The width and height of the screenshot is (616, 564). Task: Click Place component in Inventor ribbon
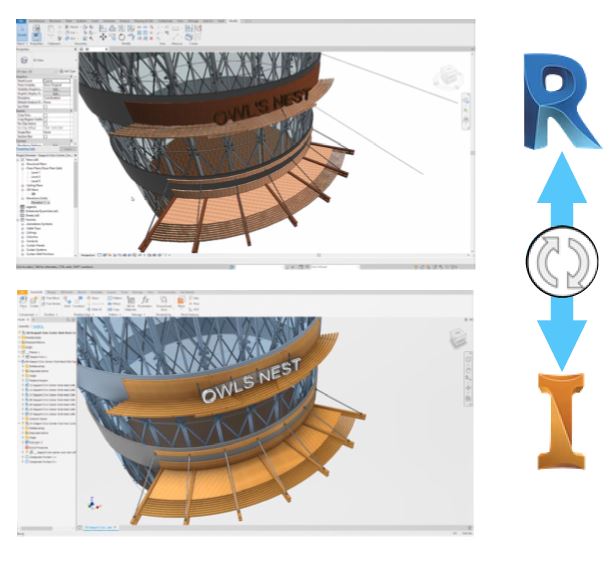click(23, 301)
